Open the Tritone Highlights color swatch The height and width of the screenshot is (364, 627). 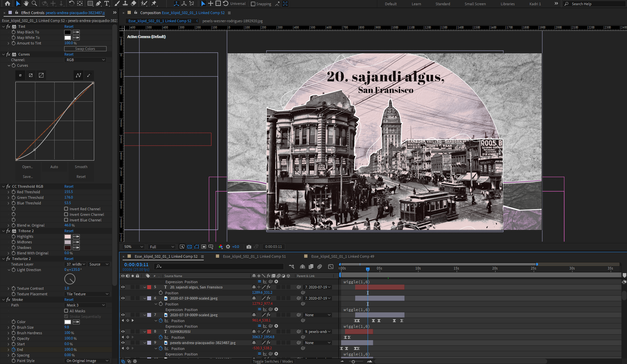coord(67,236)
